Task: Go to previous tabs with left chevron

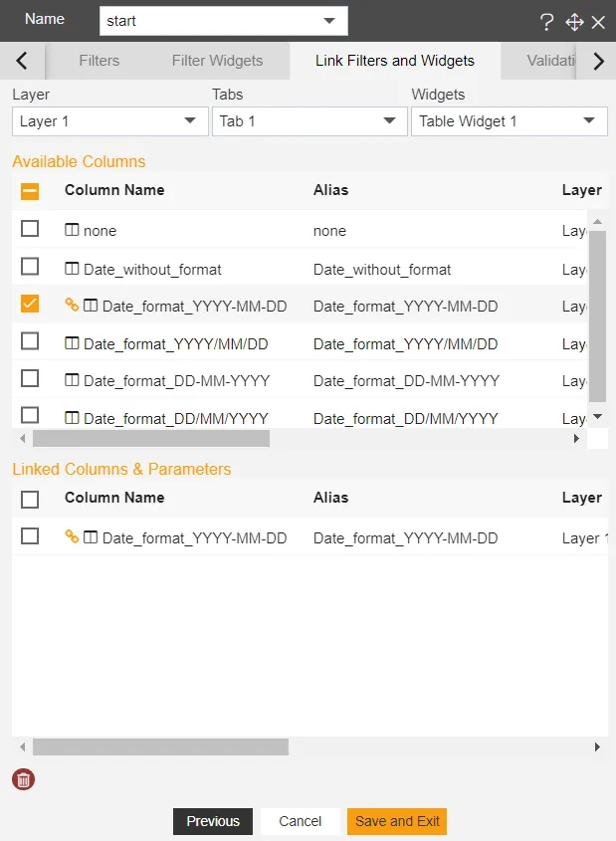Action: pyautogui.click(x=22, y=61)
